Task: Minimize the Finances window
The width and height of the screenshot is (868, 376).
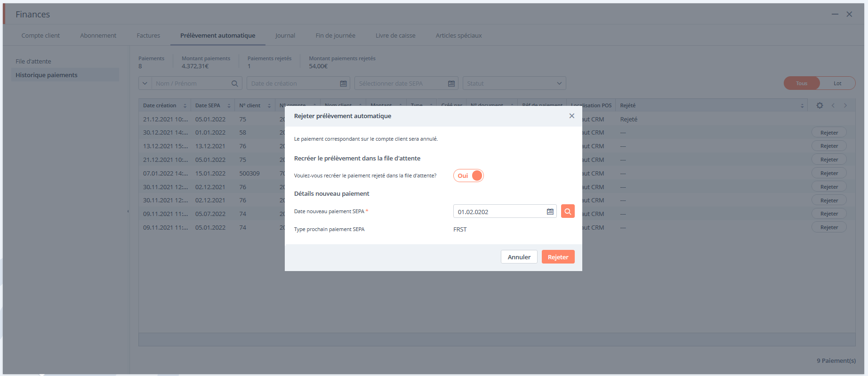Action: 835,14
